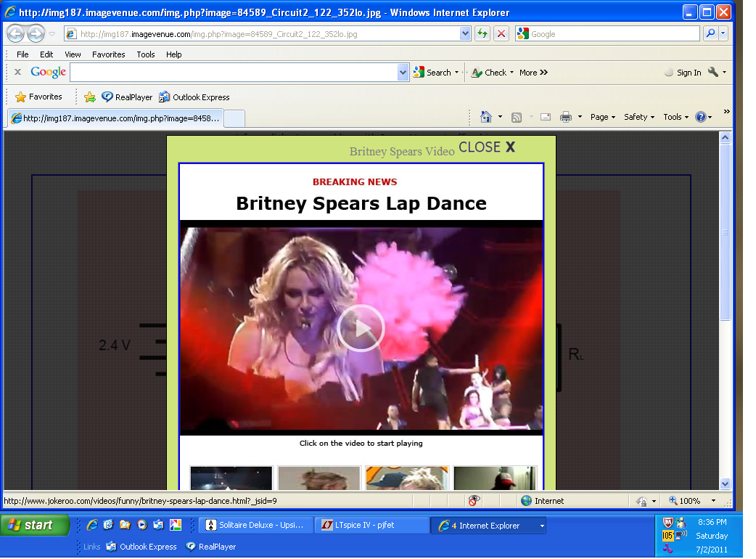
Task: Open the File menu
Action: coord(22,54)
